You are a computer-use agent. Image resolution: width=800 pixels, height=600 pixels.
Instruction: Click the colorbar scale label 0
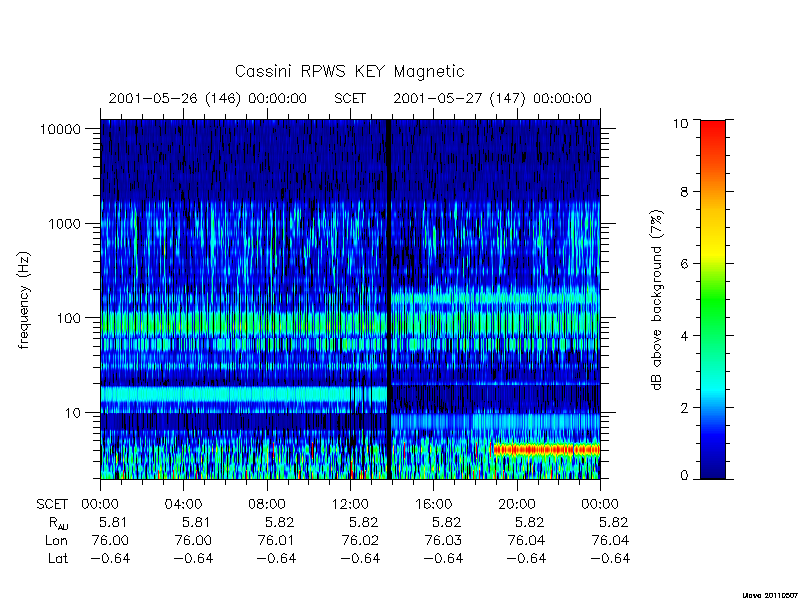click(684, 476)
